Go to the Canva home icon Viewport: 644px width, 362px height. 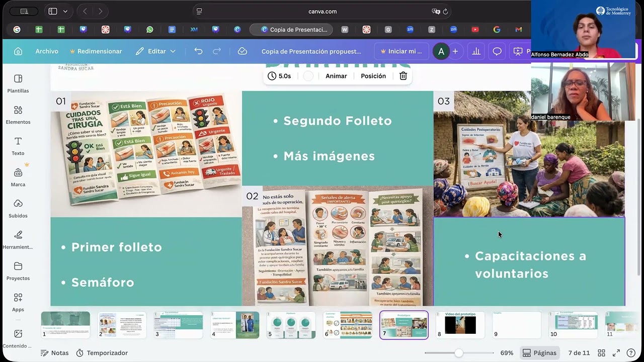coord(18,51)
